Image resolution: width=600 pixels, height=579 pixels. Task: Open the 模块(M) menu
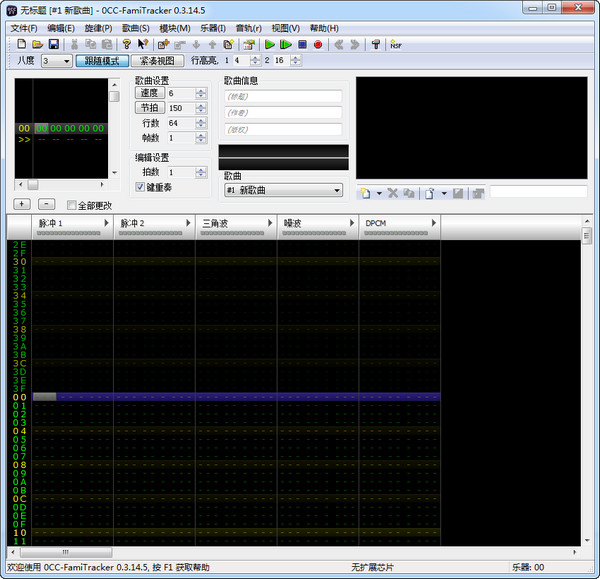175,28
